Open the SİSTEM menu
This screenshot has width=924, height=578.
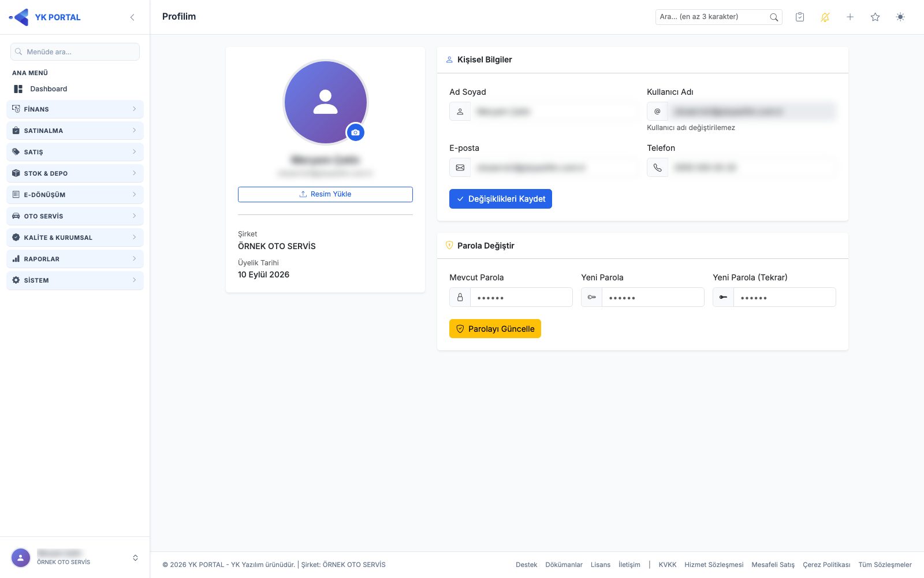[75, 280]
